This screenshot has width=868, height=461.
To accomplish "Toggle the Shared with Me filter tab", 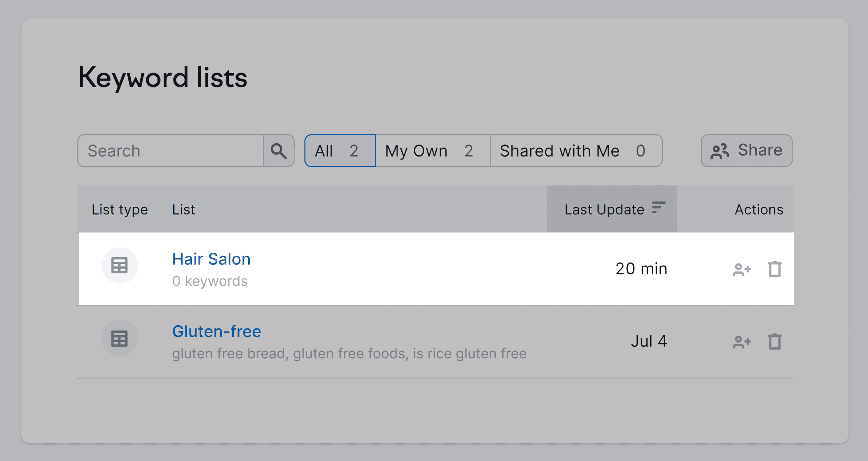I will tap(574, 151).
